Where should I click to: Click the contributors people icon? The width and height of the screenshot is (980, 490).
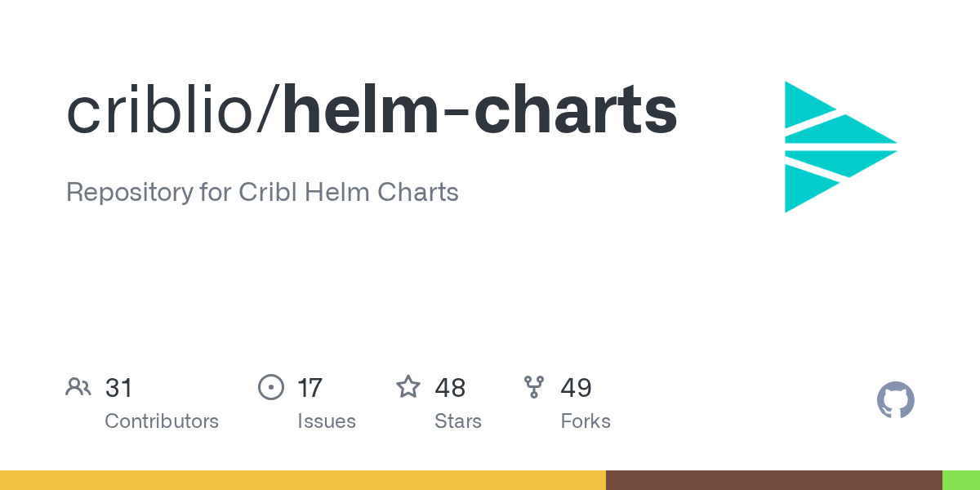point(78,387)
